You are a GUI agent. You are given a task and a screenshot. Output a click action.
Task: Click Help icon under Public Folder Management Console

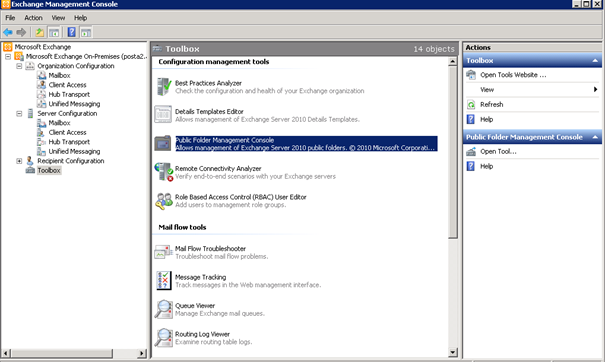471,166
